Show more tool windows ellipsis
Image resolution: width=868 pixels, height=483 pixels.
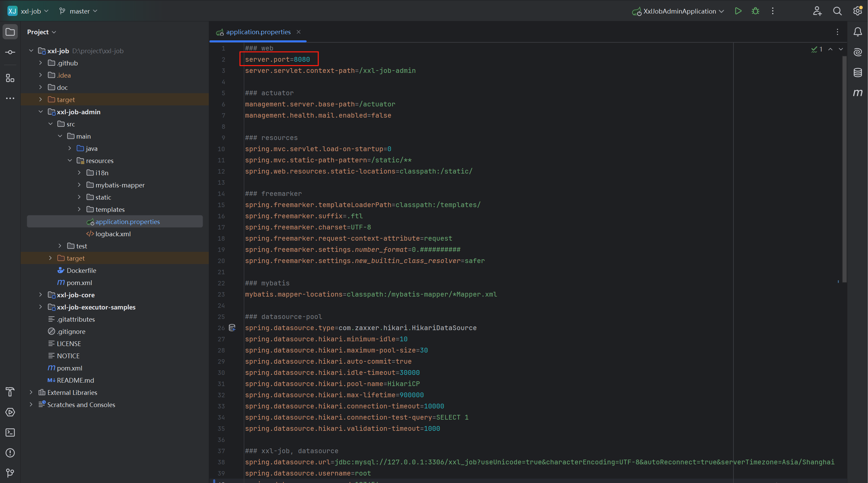tap(10, 98)
